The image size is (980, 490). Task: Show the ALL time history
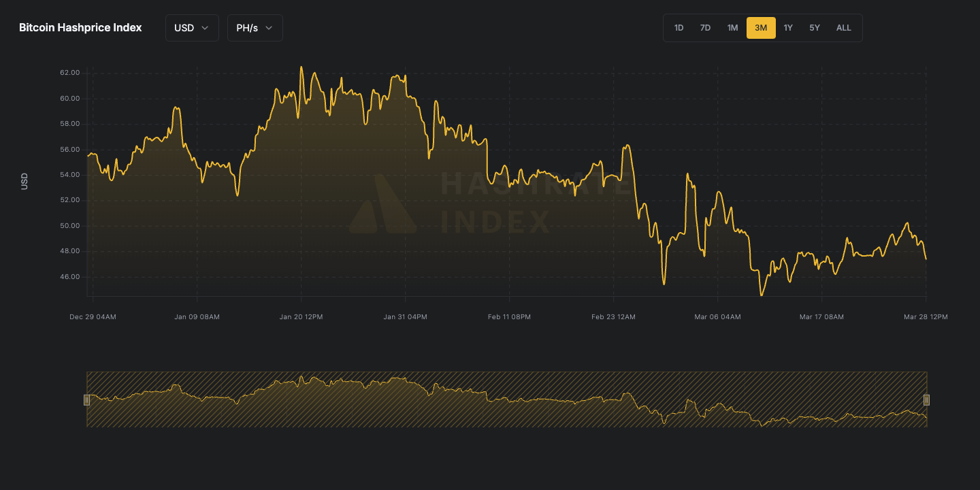pos(843,27)
